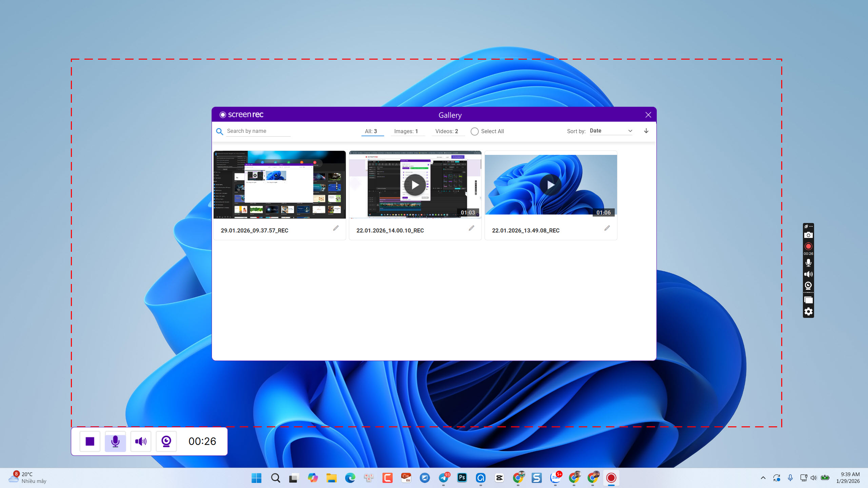Open ScreenRec settings via gear icon
868x488 pixels.
click(808, 311)
